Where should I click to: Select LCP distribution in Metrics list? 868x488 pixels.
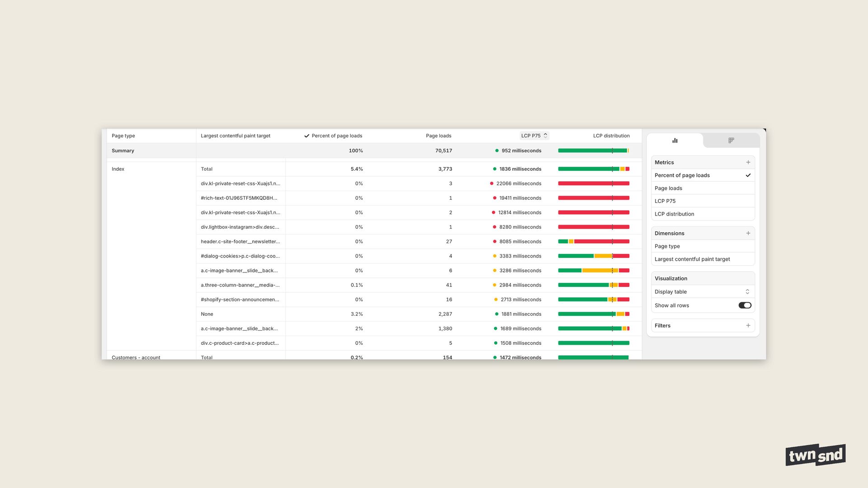click(674, 214)
